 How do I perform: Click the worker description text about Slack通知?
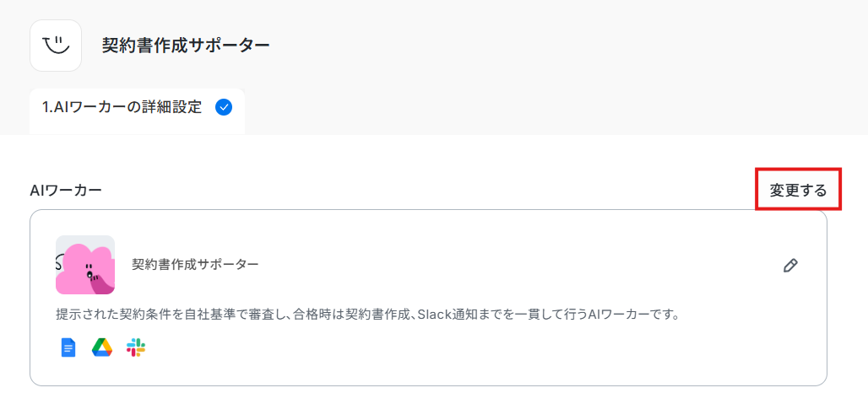367,315
